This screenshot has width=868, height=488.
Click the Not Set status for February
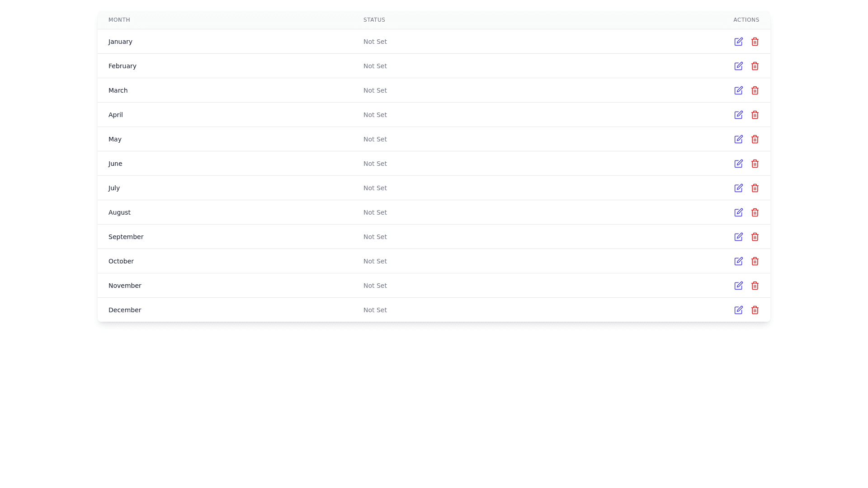375,66
